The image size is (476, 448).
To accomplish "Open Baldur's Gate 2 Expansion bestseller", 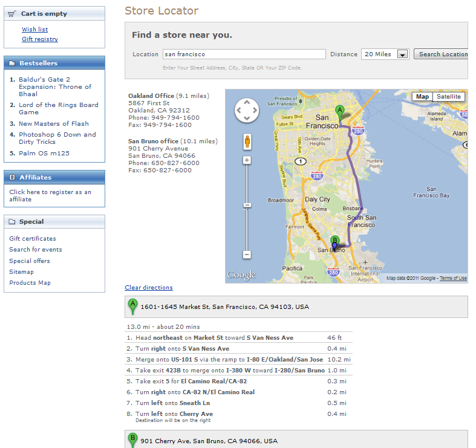I will point(55,87).
